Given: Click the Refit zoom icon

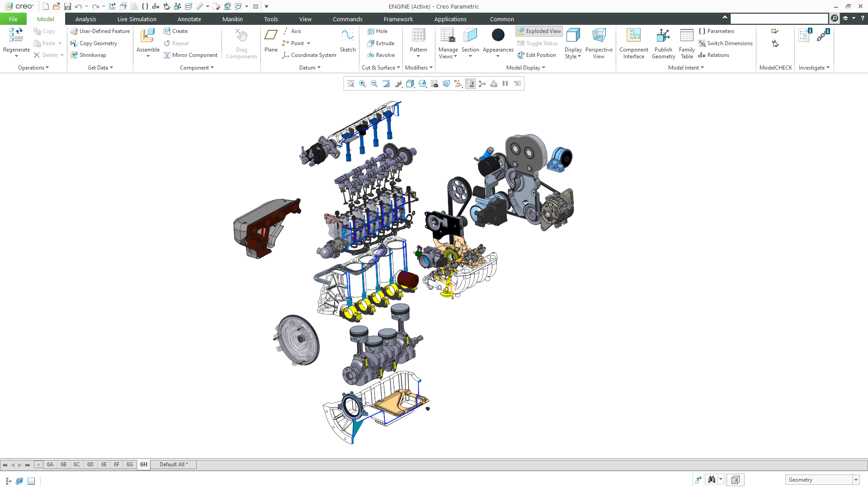Looking at the screenshot, I should pyautogui.click(x=350, y=84).
